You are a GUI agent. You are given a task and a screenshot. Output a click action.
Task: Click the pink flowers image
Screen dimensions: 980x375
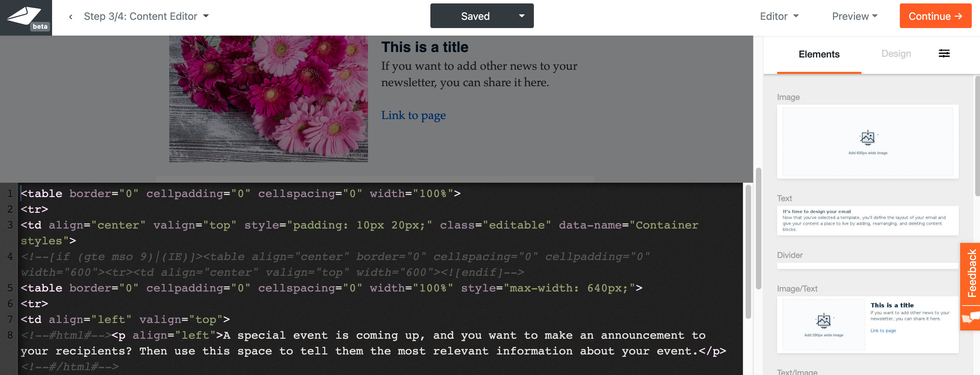(268, 99)
